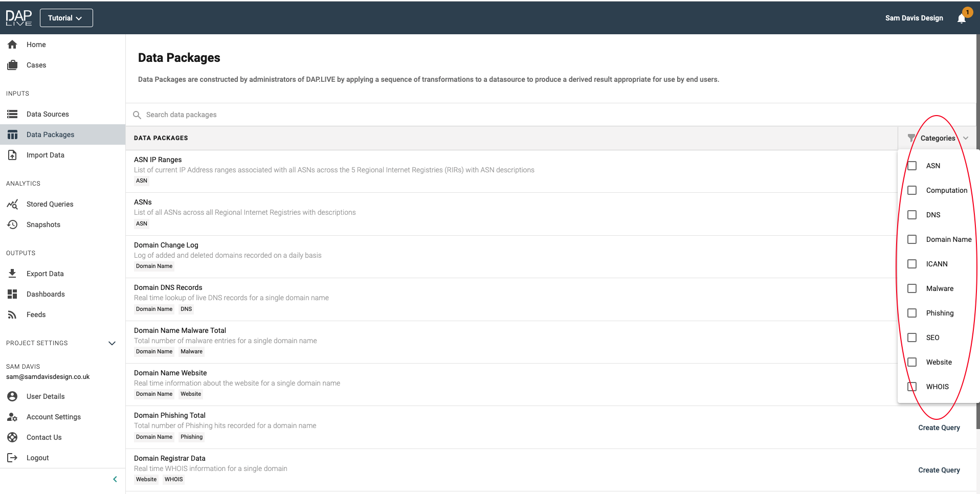980x494 pixels.
Task: Click Create Query for Domain Phishing Total
Action: pyautogui.click(x=939, y=428)
